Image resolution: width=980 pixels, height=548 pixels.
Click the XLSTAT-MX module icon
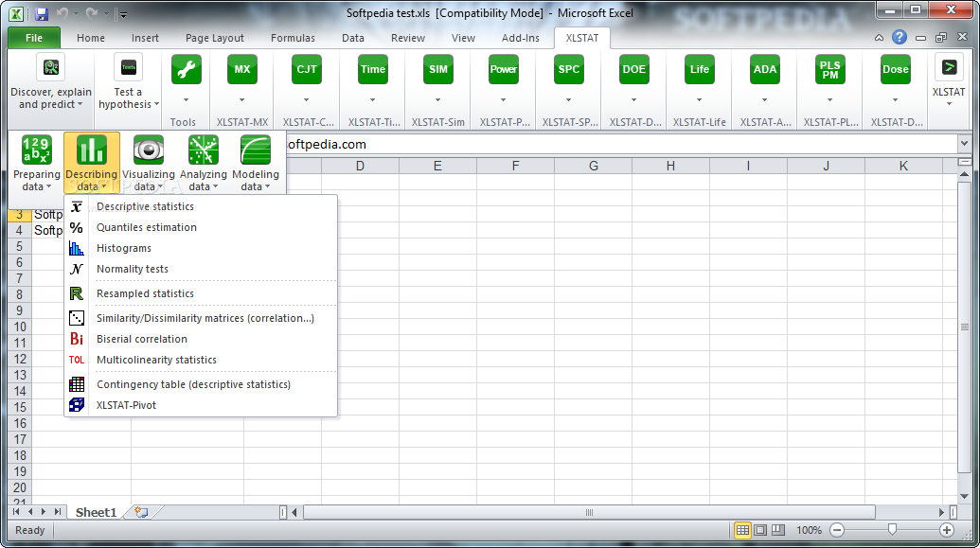click(x=241, y=69)
